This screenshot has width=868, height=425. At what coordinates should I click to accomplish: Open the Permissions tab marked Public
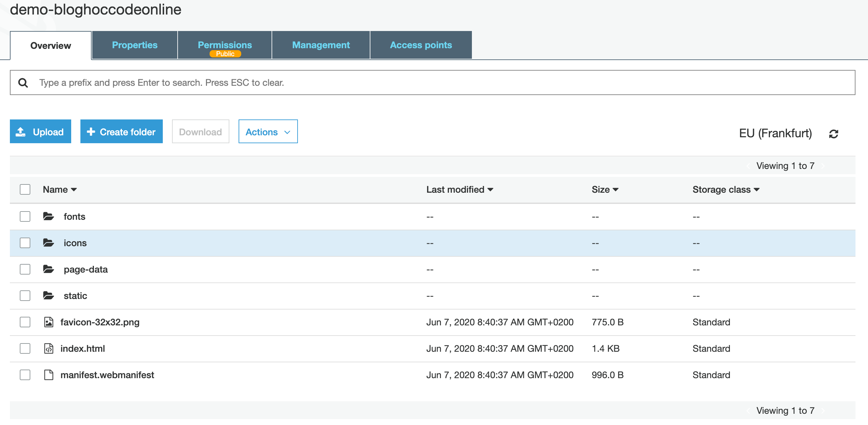coord(225,45)
